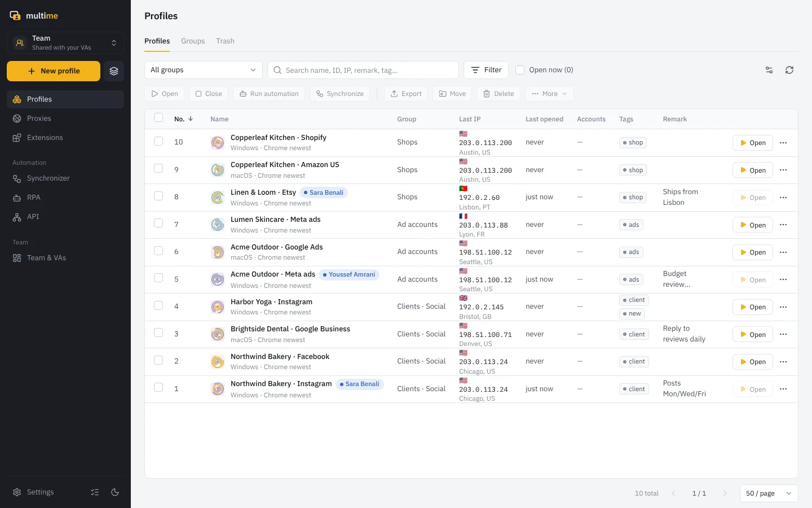Open the Brightside Dental · Google Business profile

(x=753, y=335)
